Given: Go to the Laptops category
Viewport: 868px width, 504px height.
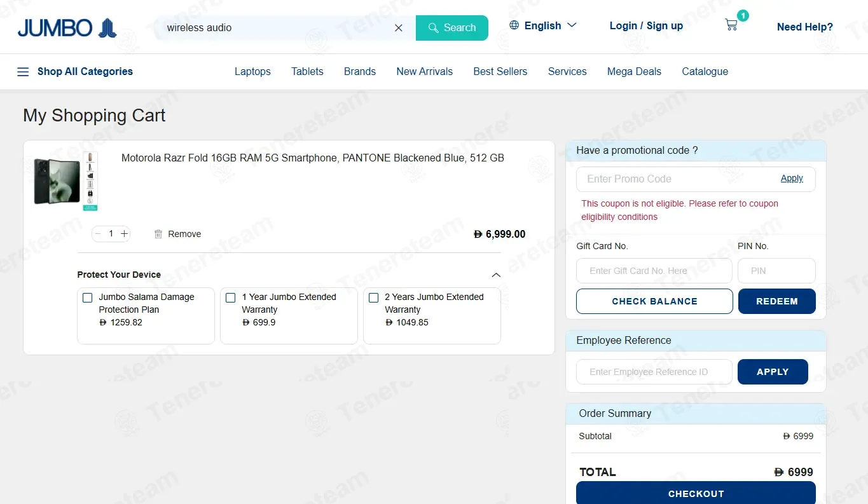Looking at the screenshot, I should click(252, 72).
